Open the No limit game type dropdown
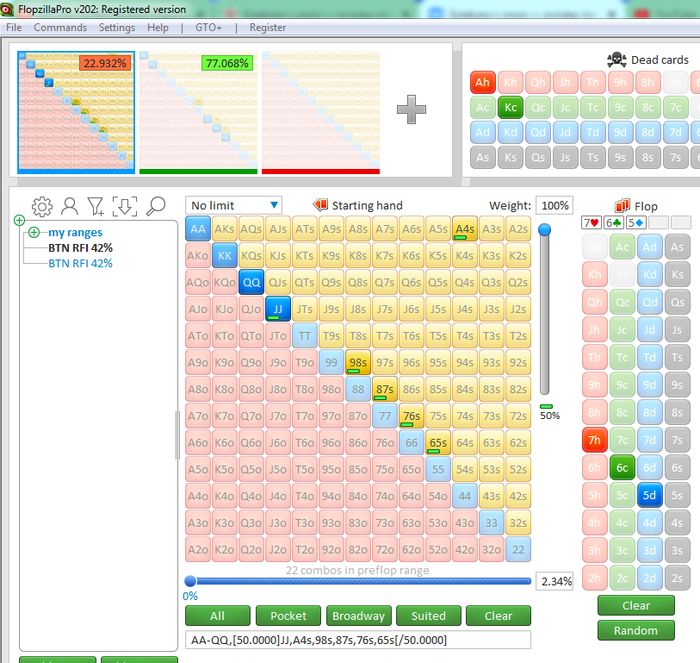This screenshot has height=663, width=700. (233, 205)
